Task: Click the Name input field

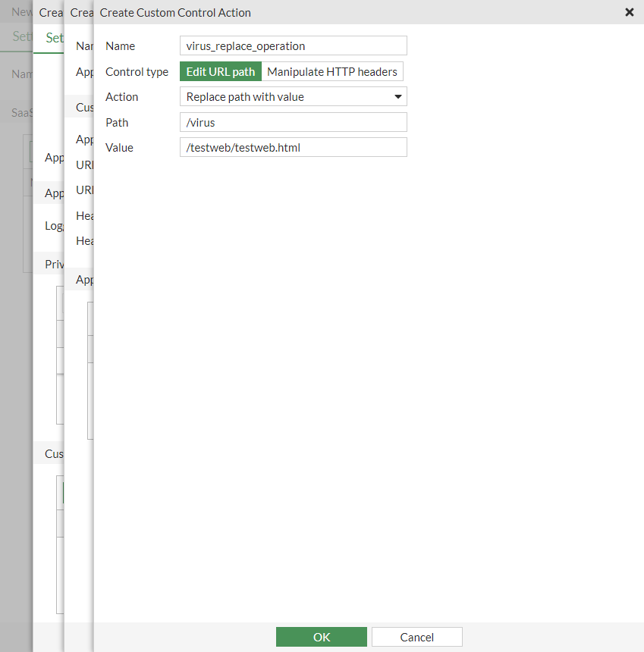Action: 293,45
